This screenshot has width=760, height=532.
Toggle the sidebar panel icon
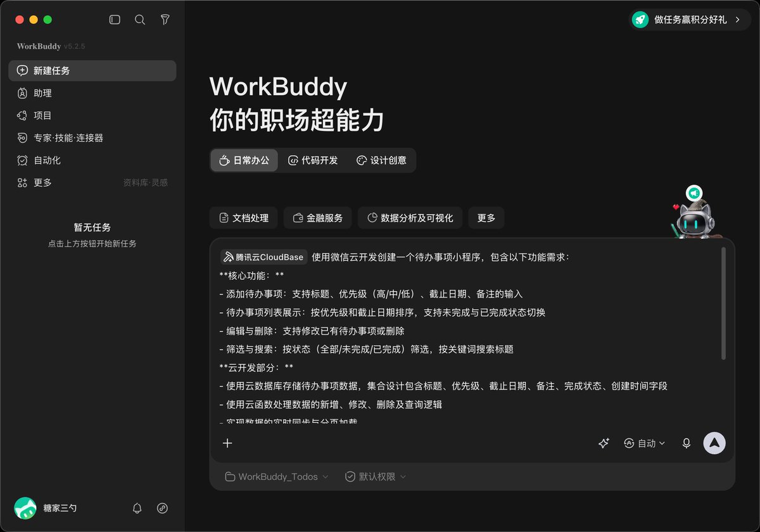[x=115, y=20]
